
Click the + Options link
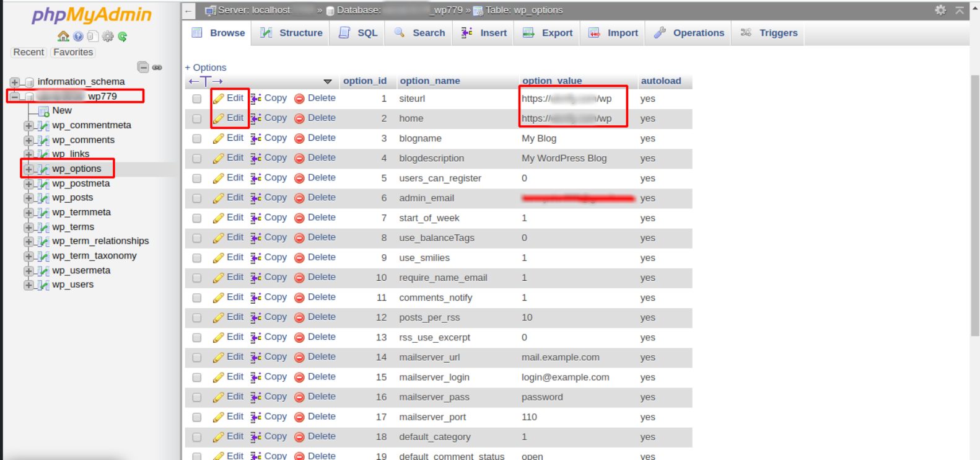[x=206, y=68]
